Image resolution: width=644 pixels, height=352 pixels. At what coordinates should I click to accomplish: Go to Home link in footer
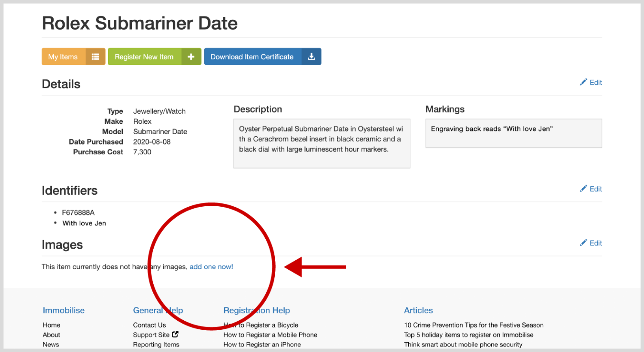coord(52,325)
